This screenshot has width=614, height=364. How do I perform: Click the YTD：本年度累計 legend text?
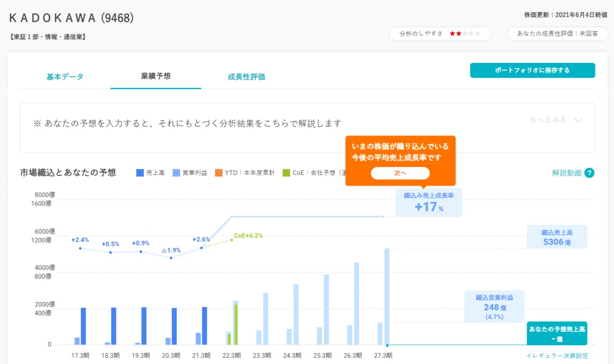250,173
